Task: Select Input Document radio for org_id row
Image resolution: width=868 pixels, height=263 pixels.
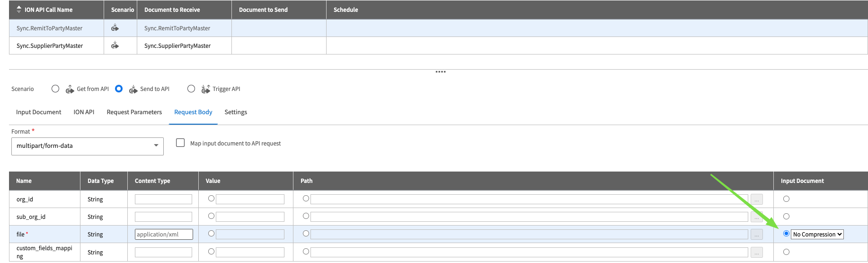Action: [x=786, y=199]
